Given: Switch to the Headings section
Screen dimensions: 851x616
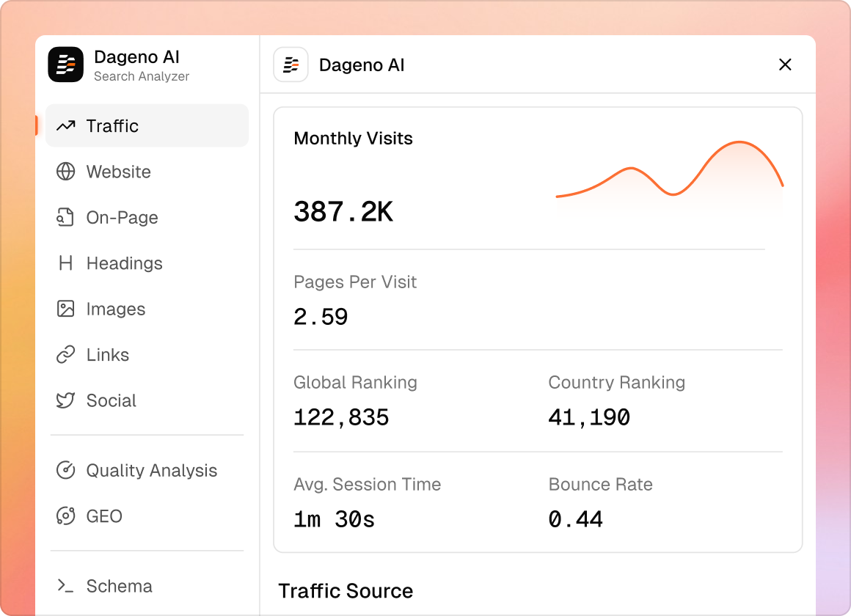Looking at the screenshot, I should 124,263.
